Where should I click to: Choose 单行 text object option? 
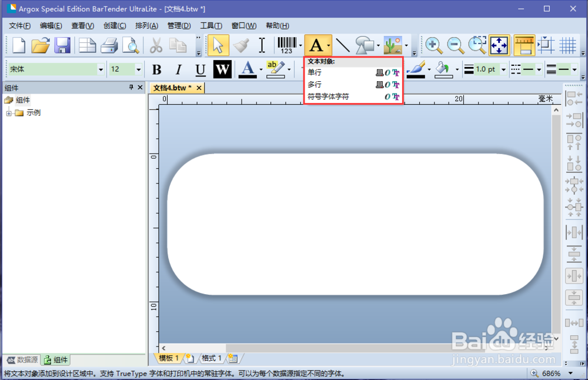tap(353, 72)
